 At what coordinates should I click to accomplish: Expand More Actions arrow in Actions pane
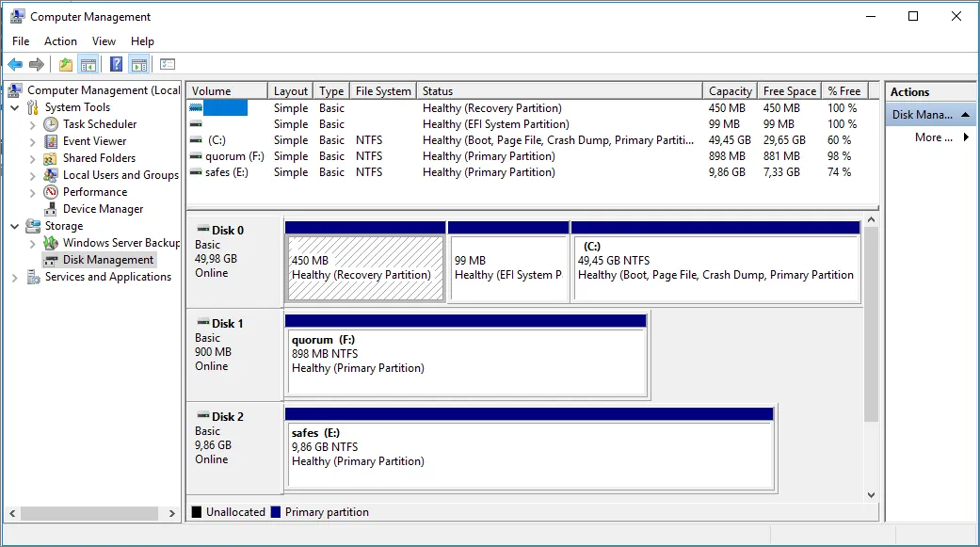click(966, 137)
